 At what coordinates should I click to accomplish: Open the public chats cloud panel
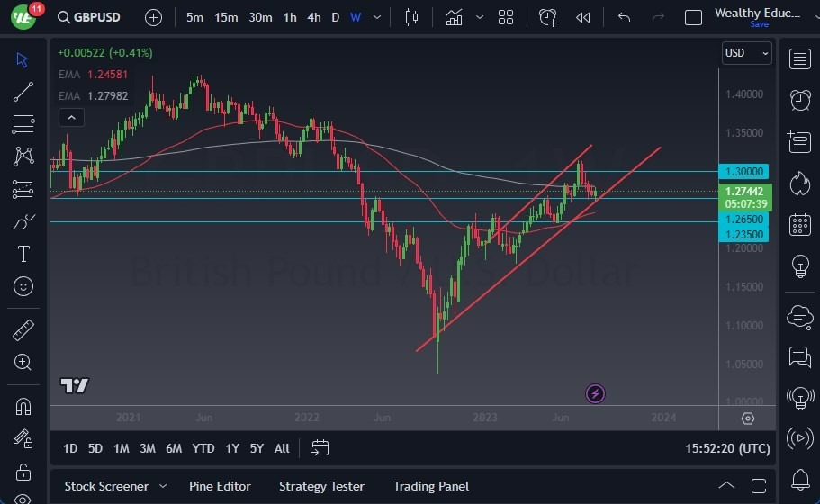tap(800, 317)
